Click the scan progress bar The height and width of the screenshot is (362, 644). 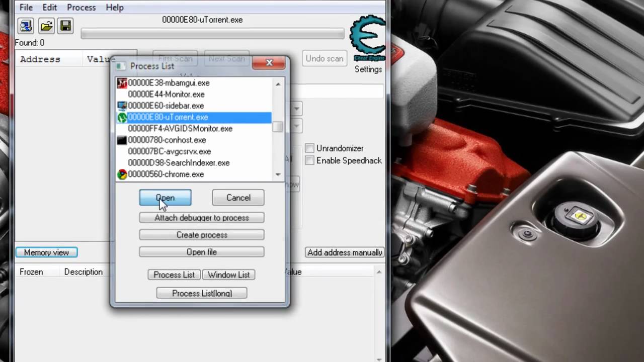pos(212,33)
